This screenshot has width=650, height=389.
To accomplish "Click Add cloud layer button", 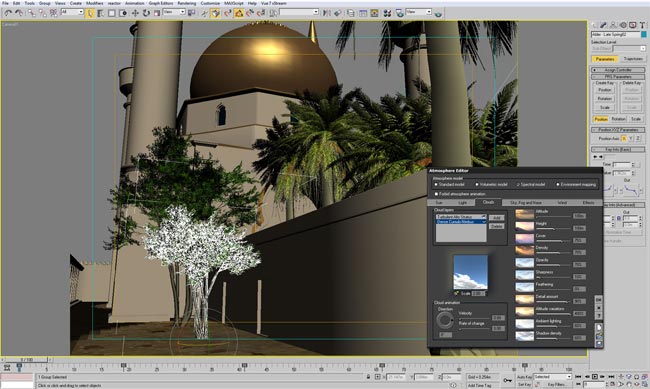I will [496, 218].
